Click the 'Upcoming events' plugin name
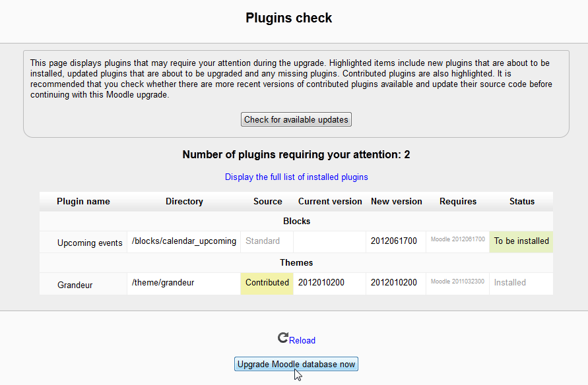 tap(90, 243)
